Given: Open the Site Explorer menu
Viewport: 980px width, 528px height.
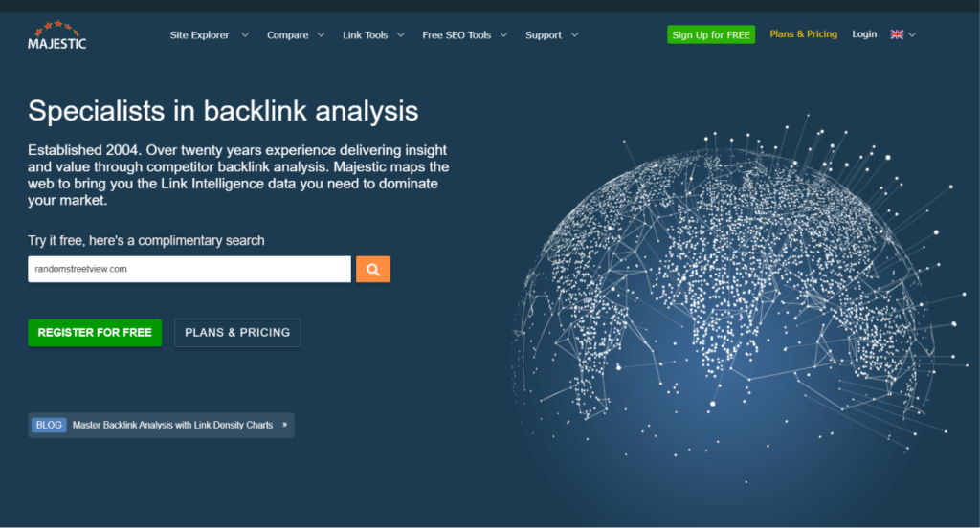Looking at the screenshot, I should (199, 35).
